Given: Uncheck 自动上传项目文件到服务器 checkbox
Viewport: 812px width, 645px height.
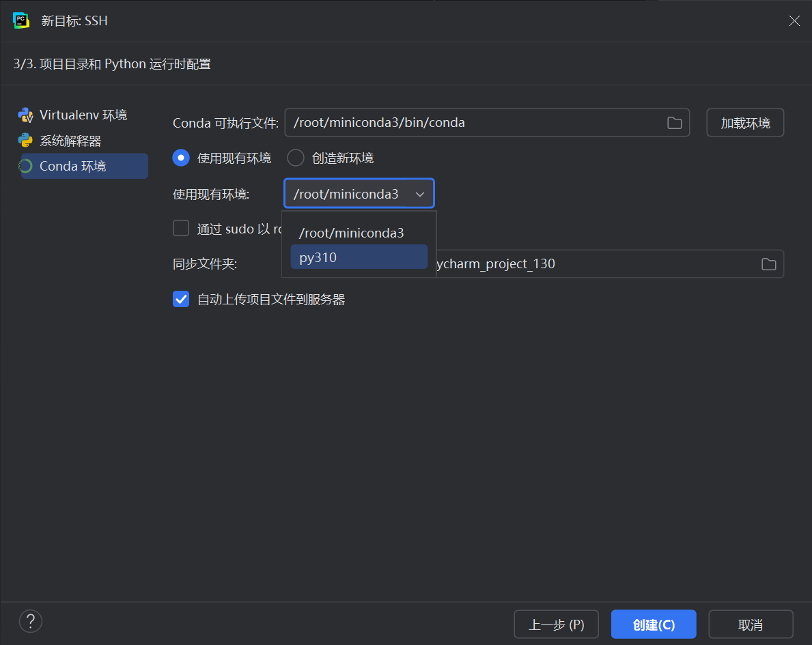Looking at the screenshot, I should [x=181, y=299].
